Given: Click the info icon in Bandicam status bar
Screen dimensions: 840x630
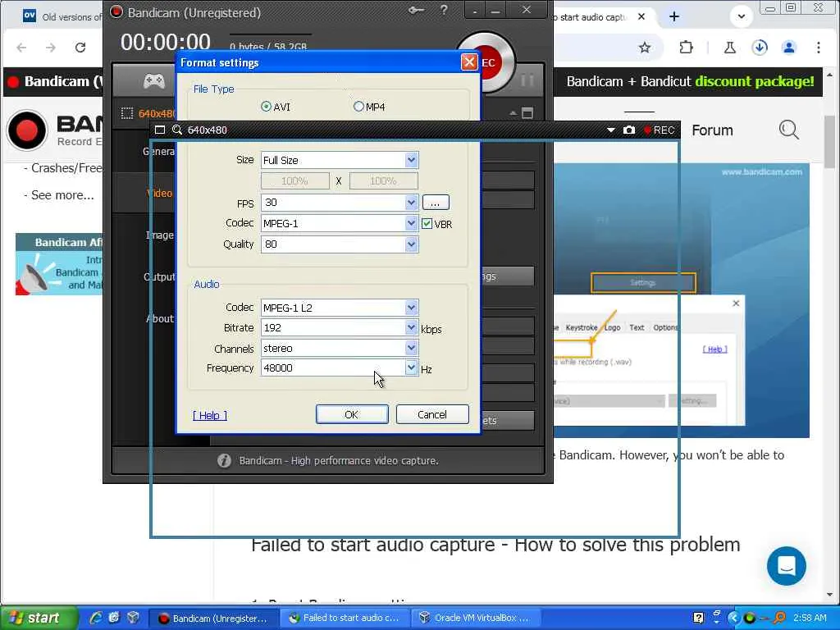Looking at the screenshot, I should pos(225,461).
